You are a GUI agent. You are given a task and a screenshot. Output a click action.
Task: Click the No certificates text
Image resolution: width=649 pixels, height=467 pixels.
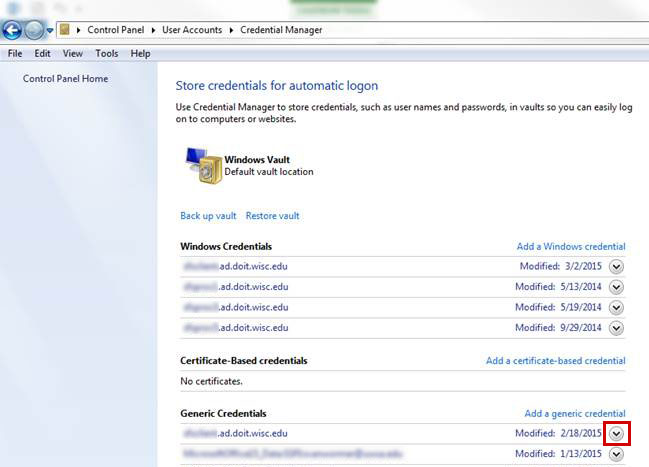click(212, 381)
